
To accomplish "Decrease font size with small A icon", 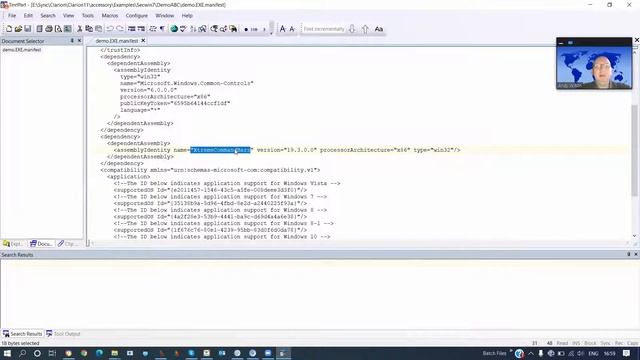I will click(x=292, y=29).
